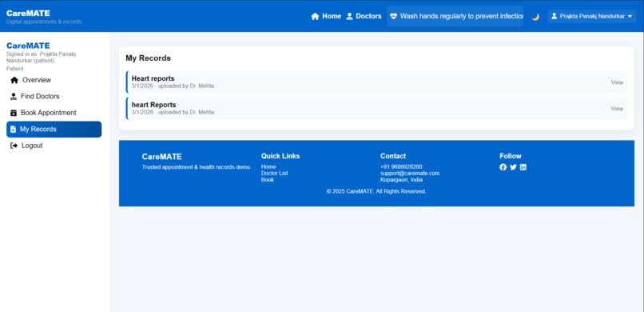Open the LinkedIn icon in footer

click(523, 167)
